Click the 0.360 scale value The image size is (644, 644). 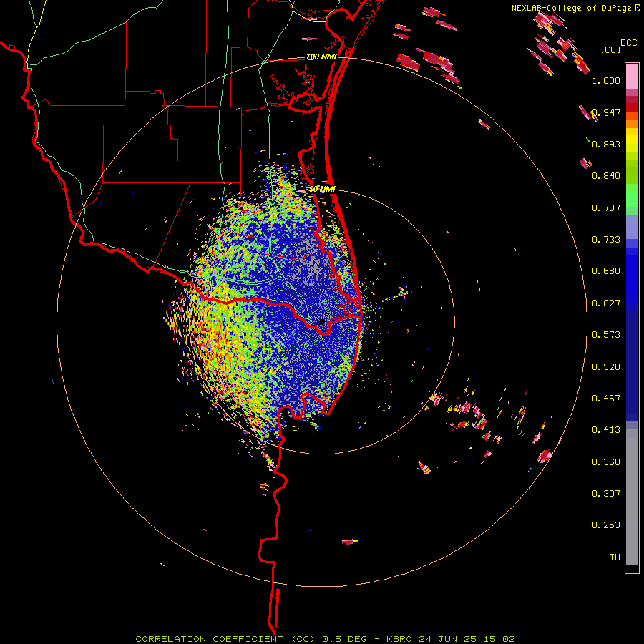point(606,462)
